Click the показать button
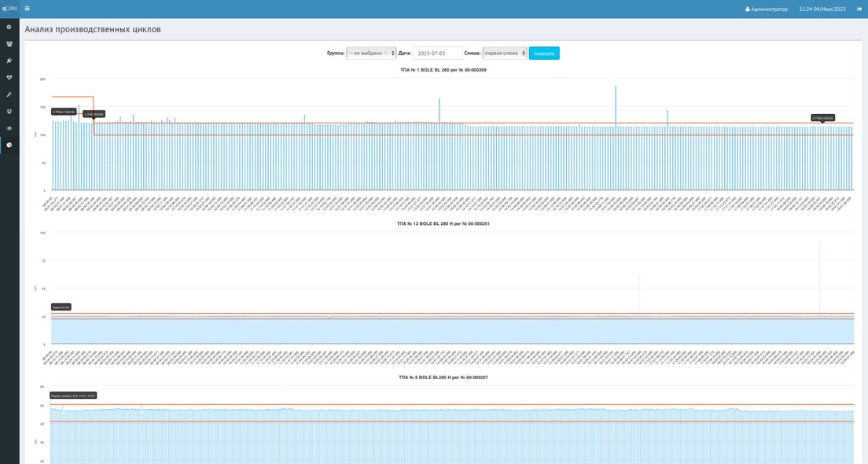This screenshot has height=464, width=868. point(544,53)
